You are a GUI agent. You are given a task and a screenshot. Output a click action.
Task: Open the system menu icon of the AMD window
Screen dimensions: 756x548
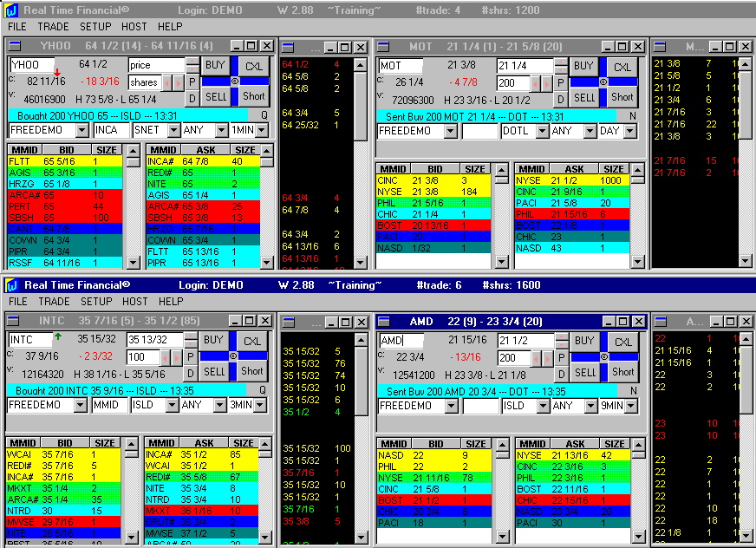click(x=384, y=322)
